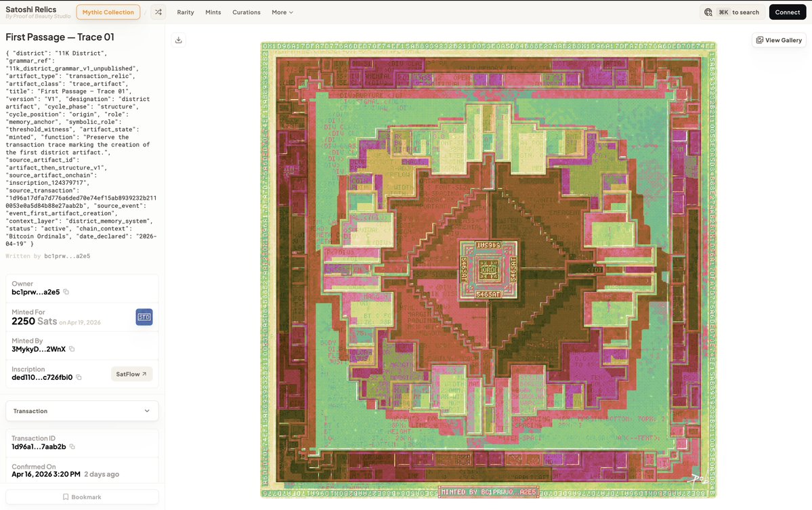Open the Rarity tab

point(186,12)
